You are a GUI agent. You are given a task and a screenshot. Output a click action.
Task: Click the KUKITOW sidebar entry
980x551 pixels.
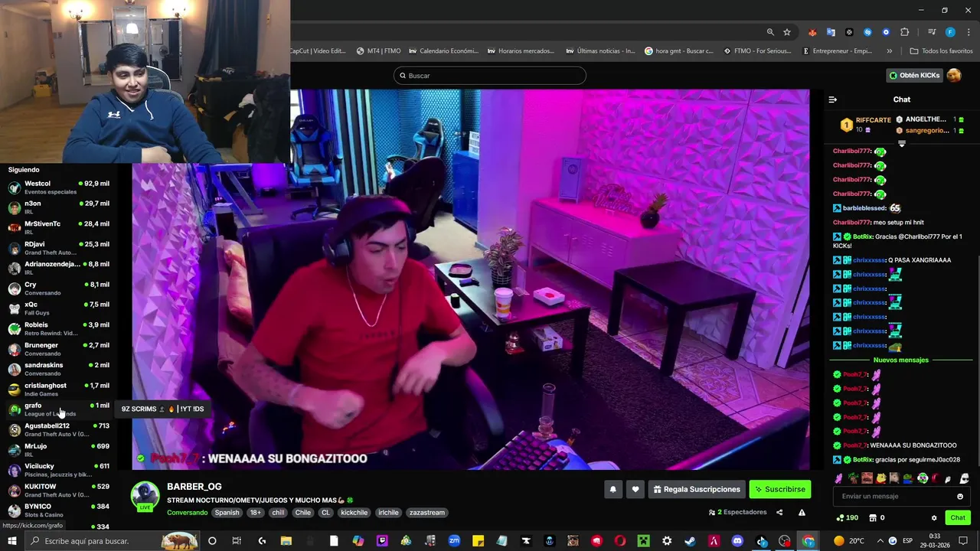click(58, 491)
